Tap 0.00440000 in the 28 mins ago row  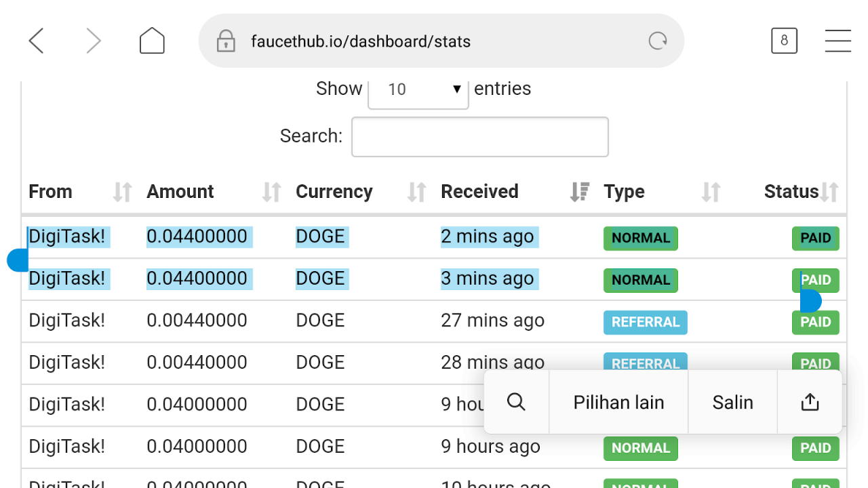[x=197, y=363]
